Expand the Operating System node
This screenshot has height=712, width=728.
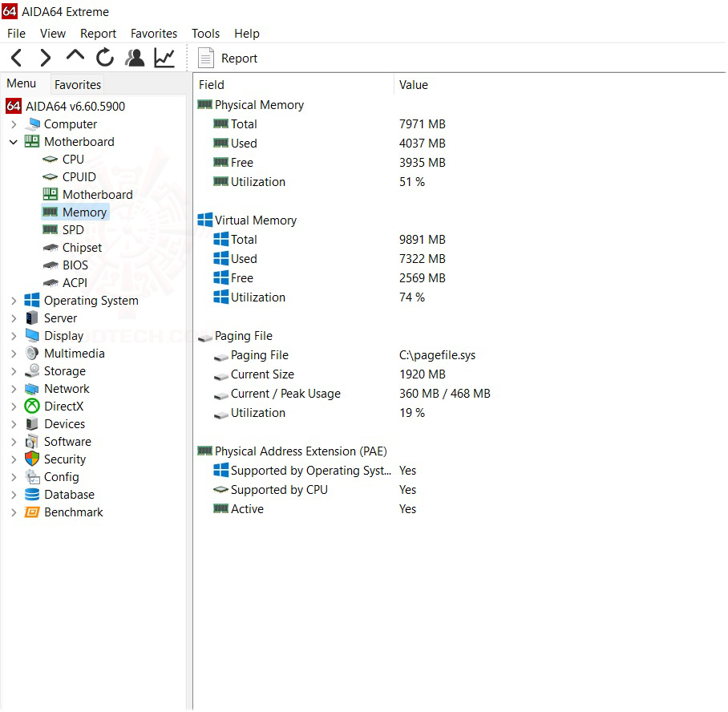pos(14,301)
